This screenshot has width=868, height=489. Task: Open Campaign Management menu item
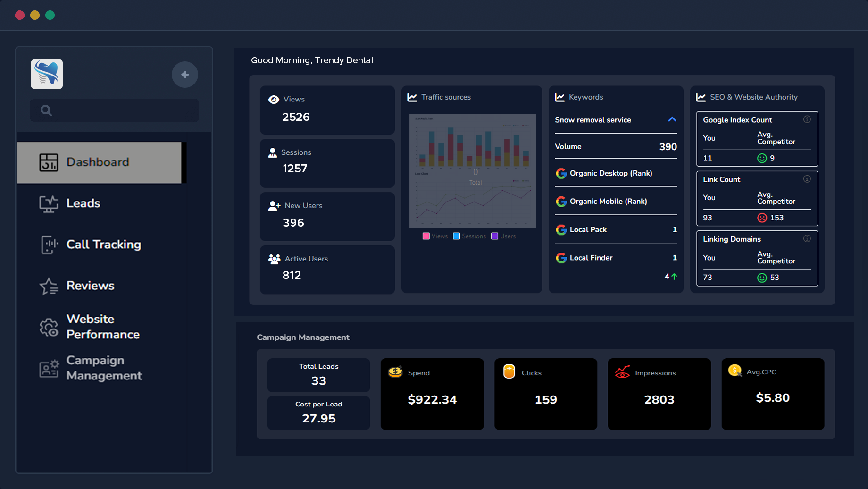point(104,368)
